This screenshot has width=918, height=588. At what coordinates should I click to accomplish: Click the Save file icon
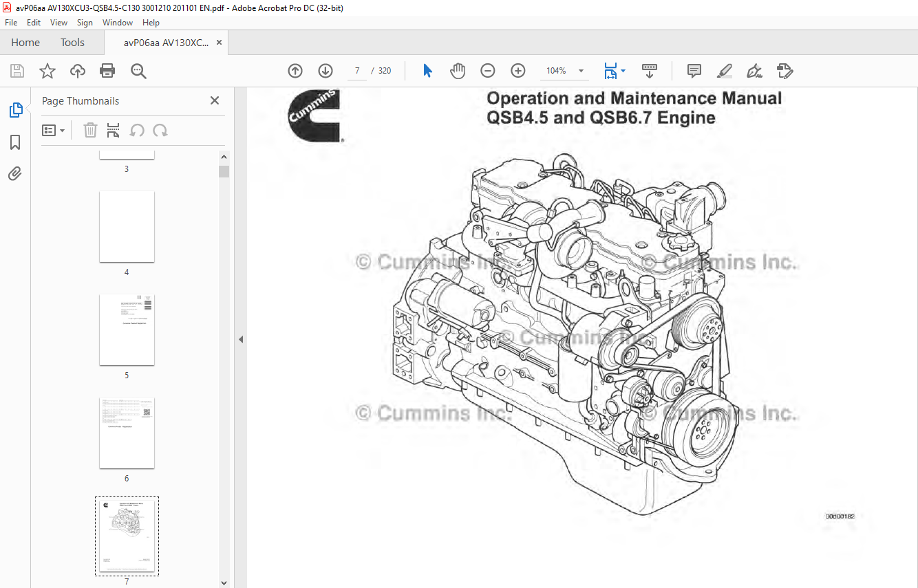(17, 71)
